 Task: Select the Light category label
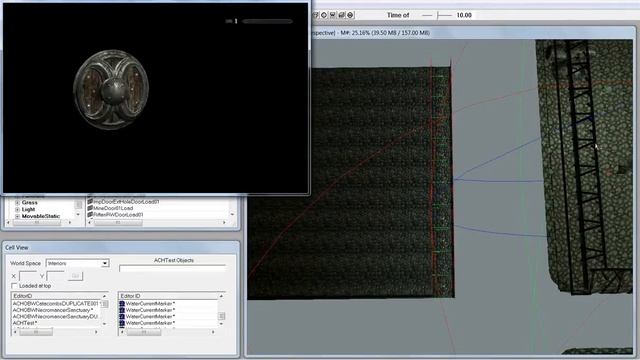coord(28,209)
